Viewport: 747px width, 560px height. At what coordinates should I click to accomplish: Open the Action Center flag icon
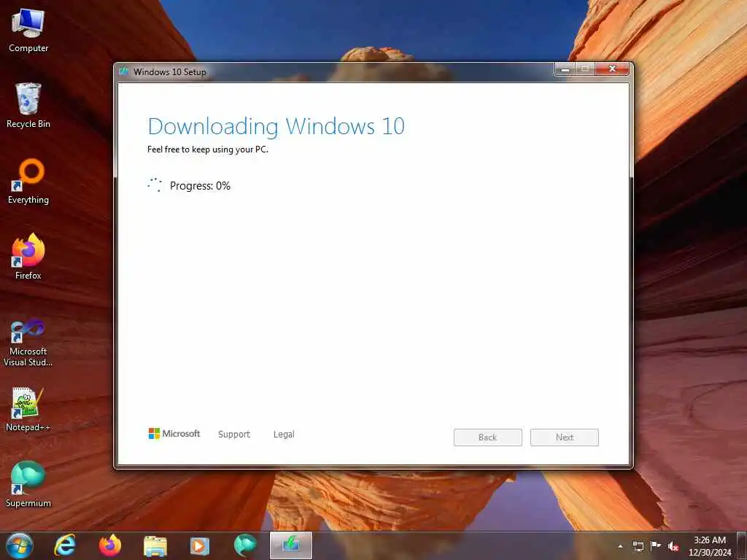656,545
